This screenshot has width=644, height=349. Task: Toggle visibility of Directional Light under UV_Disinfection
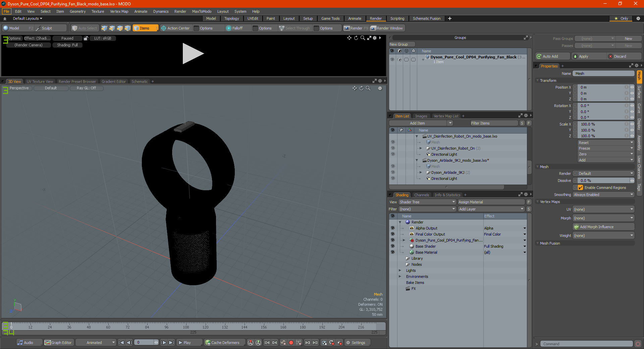coord(393,154)
